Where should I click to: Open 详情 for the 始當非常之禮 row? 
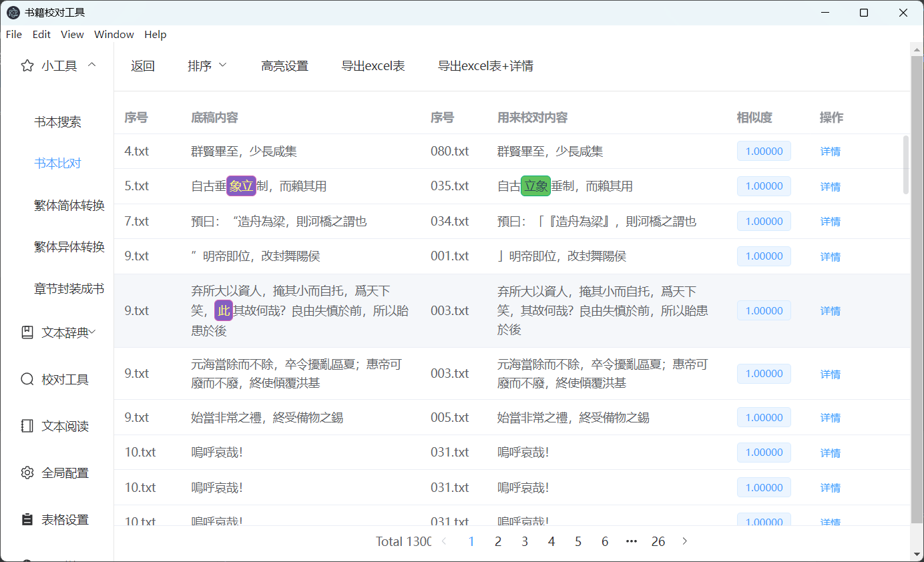point(831,418)
